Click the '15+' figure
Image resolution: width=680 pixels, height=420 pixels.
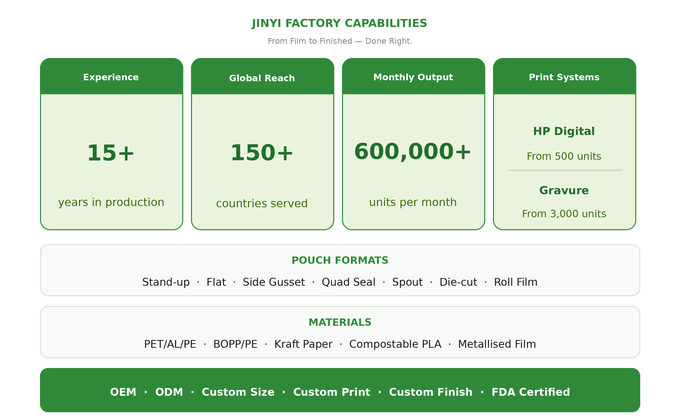coord(111,153)
